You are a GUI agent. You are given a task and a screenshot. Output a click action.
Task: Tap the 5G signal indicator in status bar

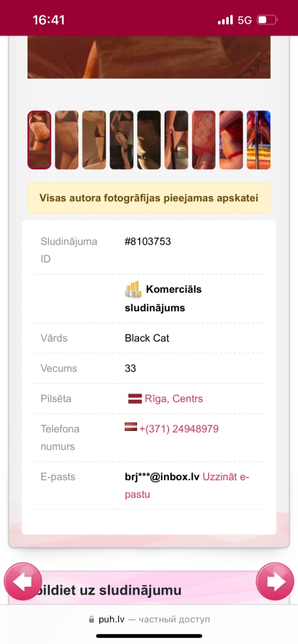(245, 20)
